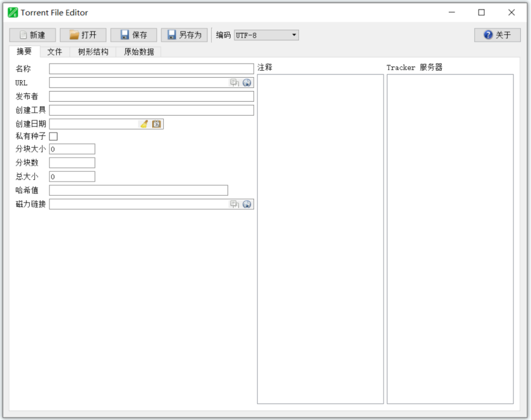Click the 发布者 input field
531x420 pixels.
click(151, 97)
